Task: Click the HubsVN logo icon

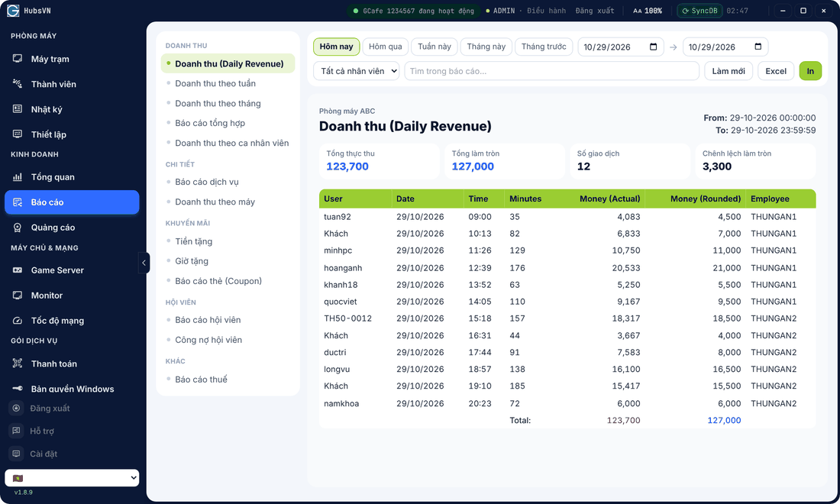Action: (x=13, y=11)
